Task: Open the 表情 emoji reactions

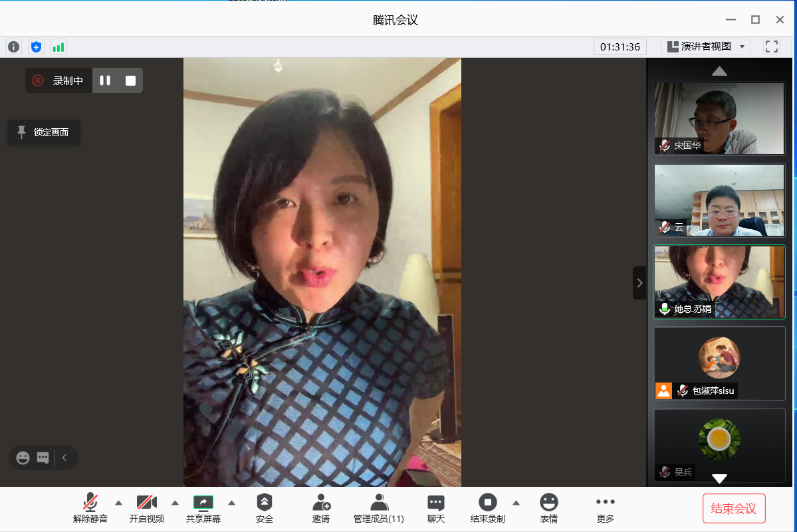Action: coord(549,509)
